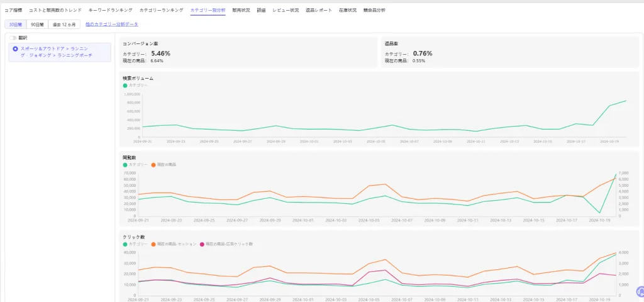The width and height of the screenshot is (644, 302).
Task: Select 過去 12 か月 period button
Action: click(64, 25)
